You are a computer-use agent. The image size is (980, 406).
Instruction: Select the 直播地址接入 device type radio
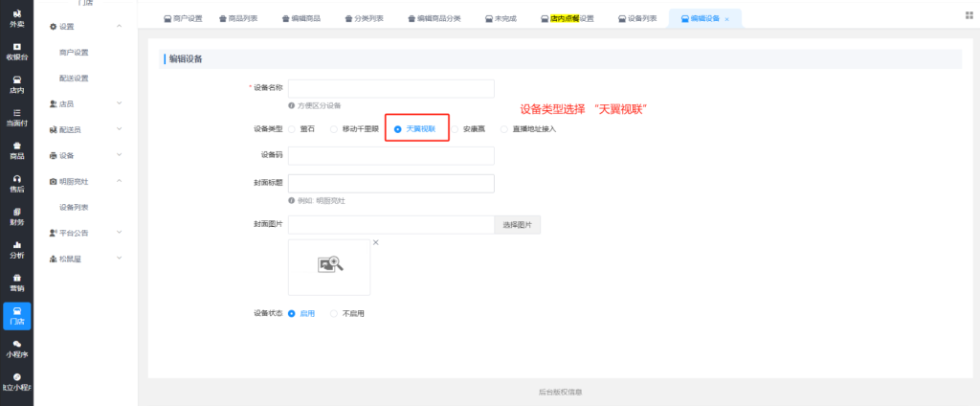[503, 129]
